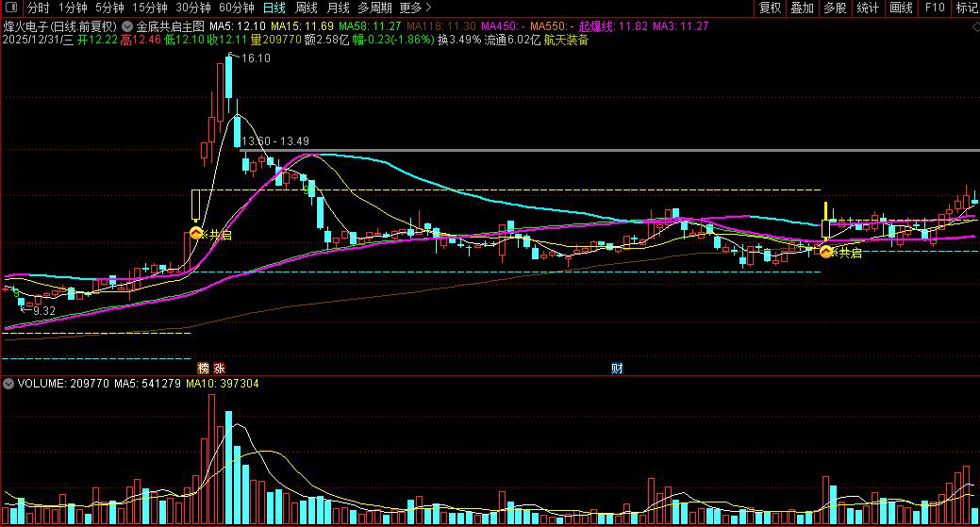The height and width of the screenshot is (527, 980).
Task: Click the diamond icon at chart top-right
Action: tap(975, 26)
